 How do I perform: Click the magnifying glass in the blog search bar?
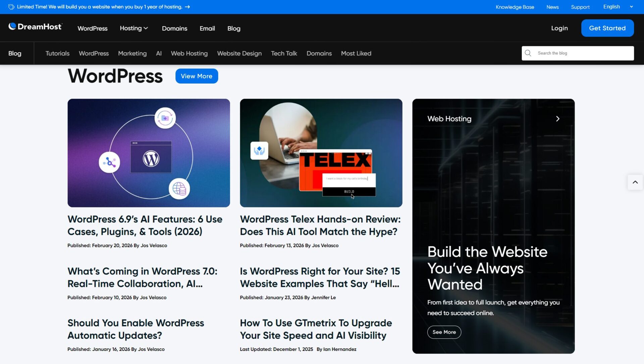click(528, 53)
